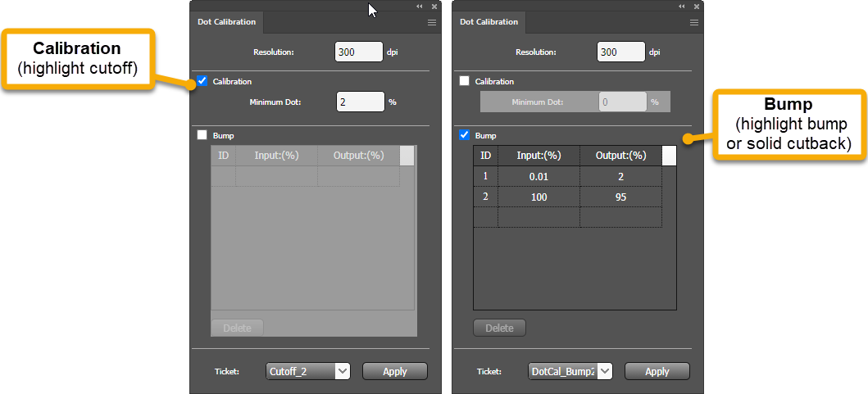Enable Calibration checkbox in right panel
Image resolution: width=868 pixels, height=394 pixels.
click(x=465, y=81)
